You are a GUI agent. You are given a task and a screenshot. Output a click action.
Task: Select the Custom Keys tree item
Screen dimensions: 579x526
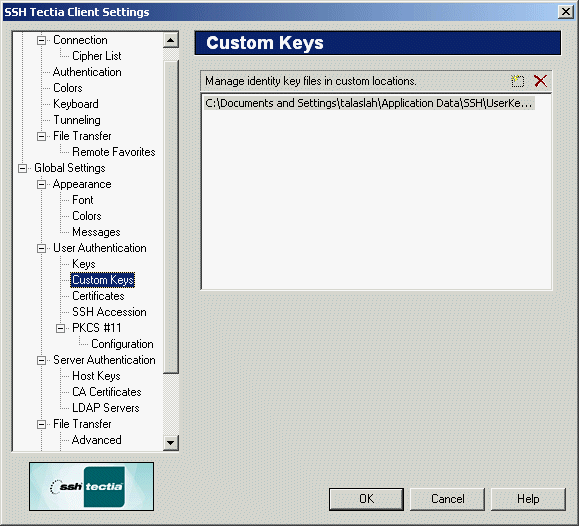tap(103, 280)
